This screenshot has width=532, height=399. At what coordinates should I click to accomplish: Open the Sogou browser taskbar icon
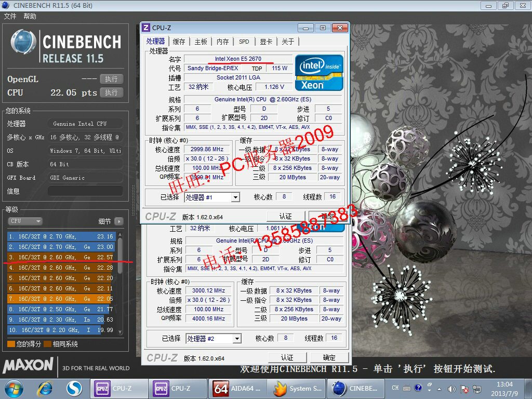74,389
